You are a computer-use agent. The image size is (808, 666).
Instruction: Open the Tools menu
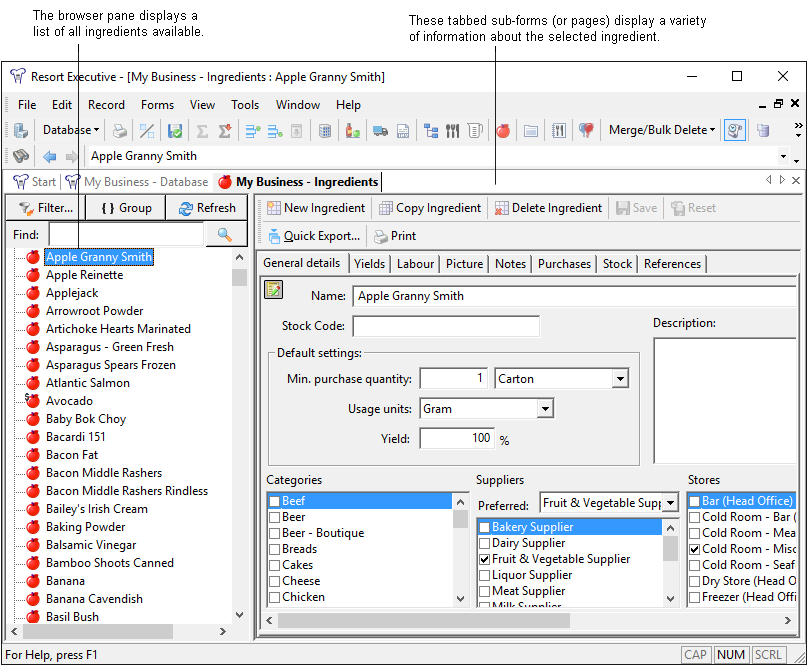click(245, 105)
